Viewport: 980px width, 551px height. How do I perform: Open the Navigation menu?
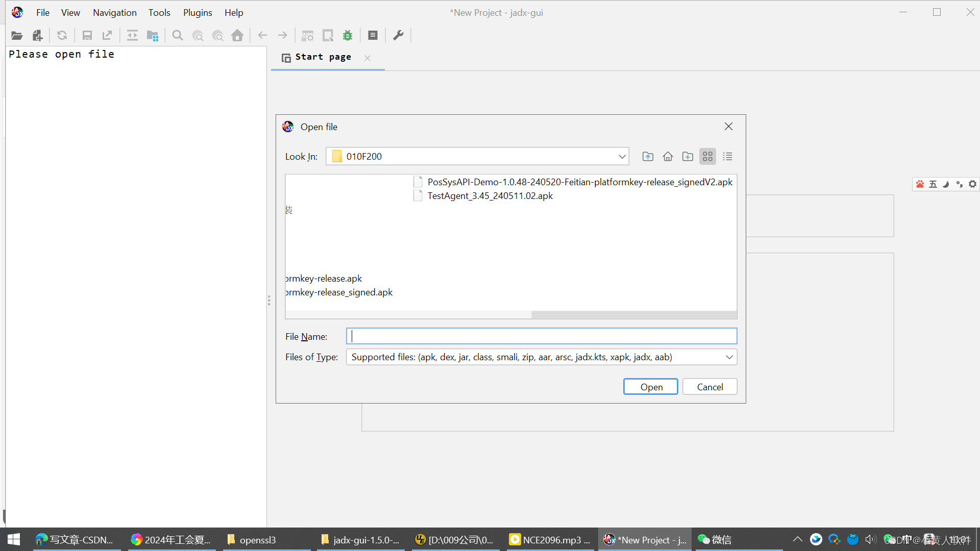pos(114,12)
